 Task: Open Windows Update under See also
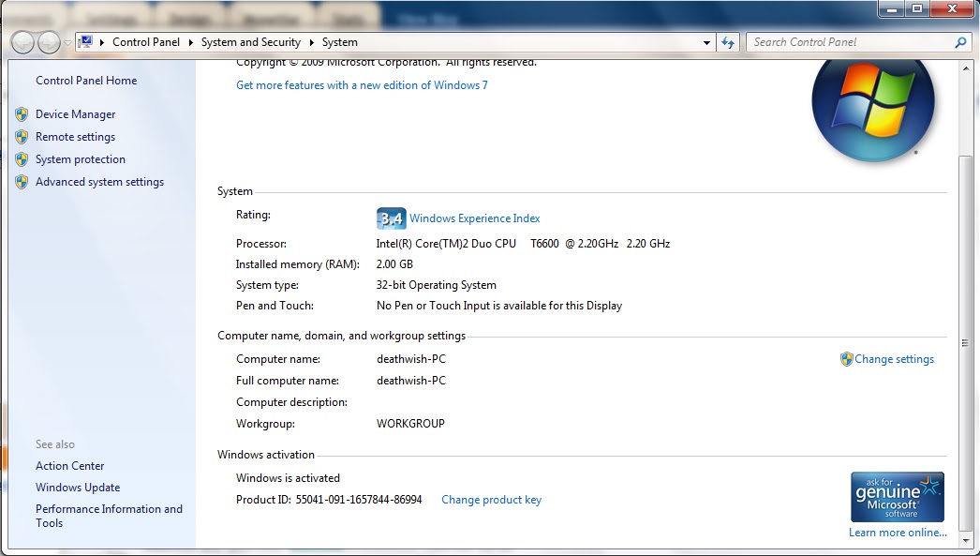click(x=78, y=488)
